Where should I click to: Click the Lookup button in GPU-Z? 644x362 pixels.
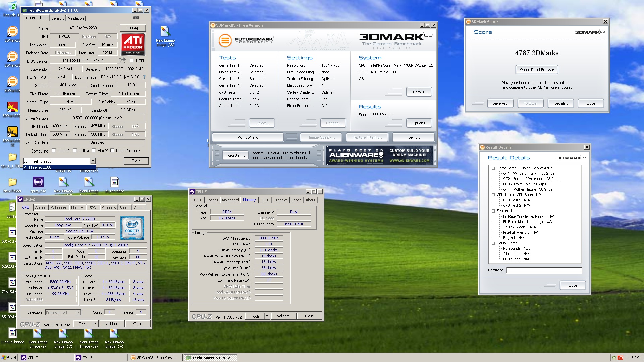pyautogui.click(x=133, y=28)
